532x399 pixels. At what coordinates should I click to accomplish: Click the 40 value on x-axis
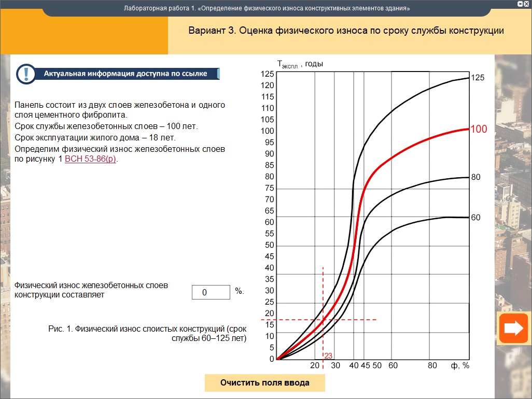click(x=354, y=365)
